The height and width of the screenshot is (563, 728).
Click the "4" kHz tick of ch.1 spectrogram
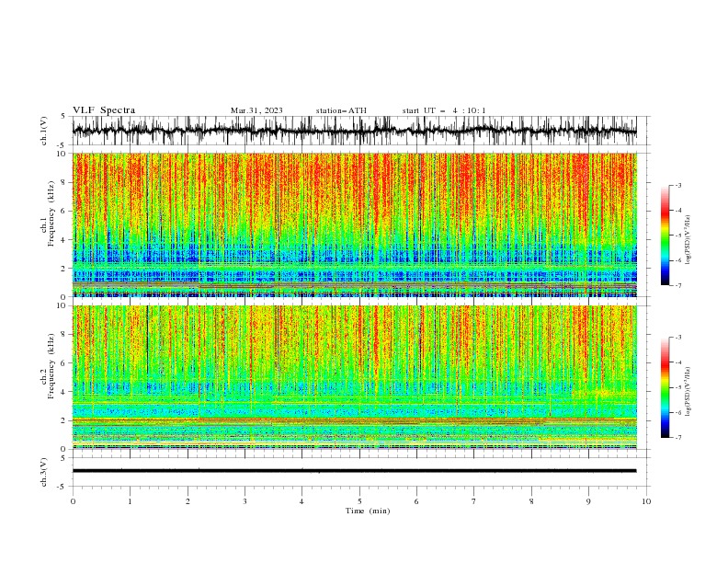63,240
